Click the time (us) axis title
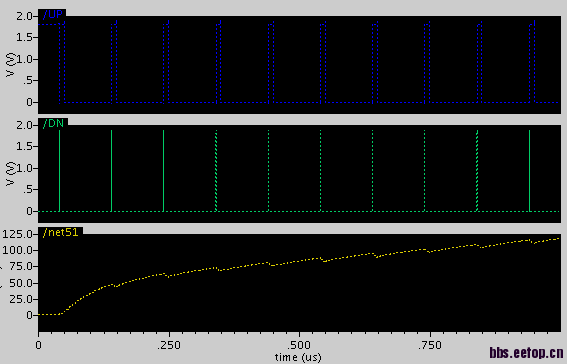 pyautogui.click(x=298, y=357)
